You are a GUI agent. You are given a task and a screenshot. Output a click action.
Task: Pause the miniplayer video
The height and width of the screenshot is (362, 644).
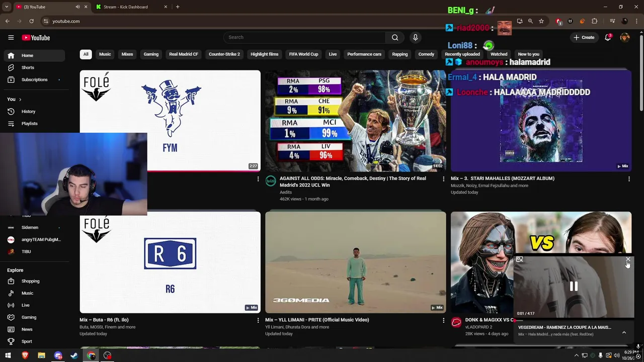point(574,286)
